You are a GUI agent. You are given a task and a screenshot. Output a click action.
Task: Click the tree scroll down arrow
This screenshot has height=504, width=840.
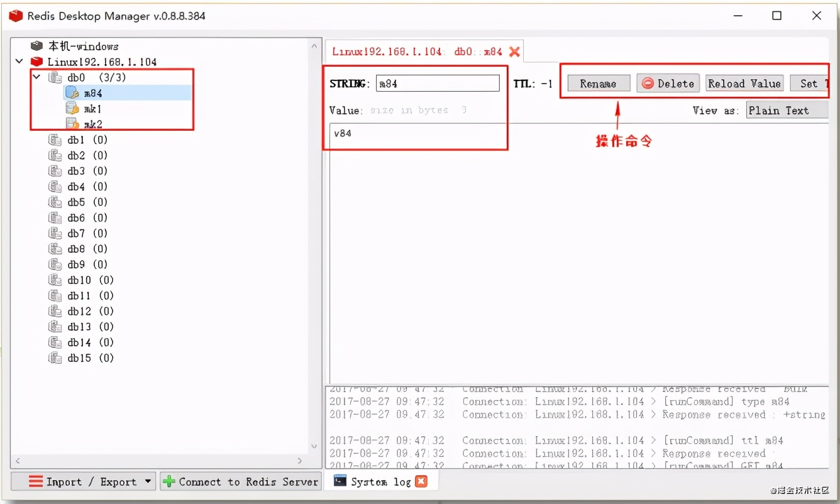[314, 447]
